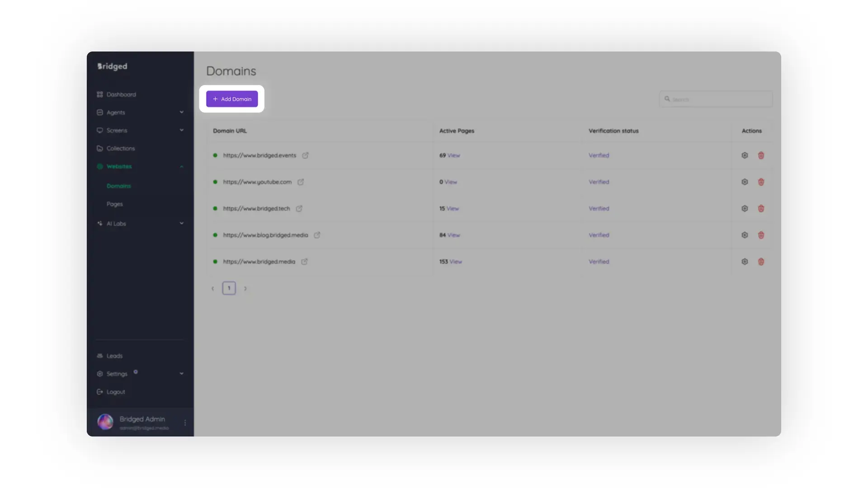Open settings gear for bridged.events domain
868x488 pixels.
click(x=745, y=155)
